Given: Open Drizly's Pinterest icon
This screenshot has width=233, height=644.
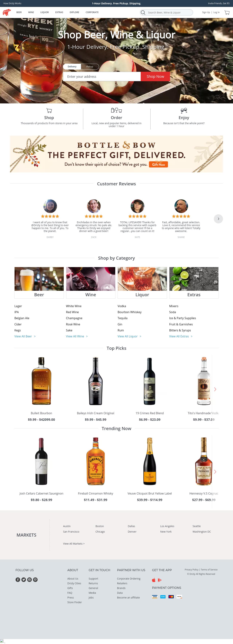Looking at the screenshot, I should click(x=35, y=580).
